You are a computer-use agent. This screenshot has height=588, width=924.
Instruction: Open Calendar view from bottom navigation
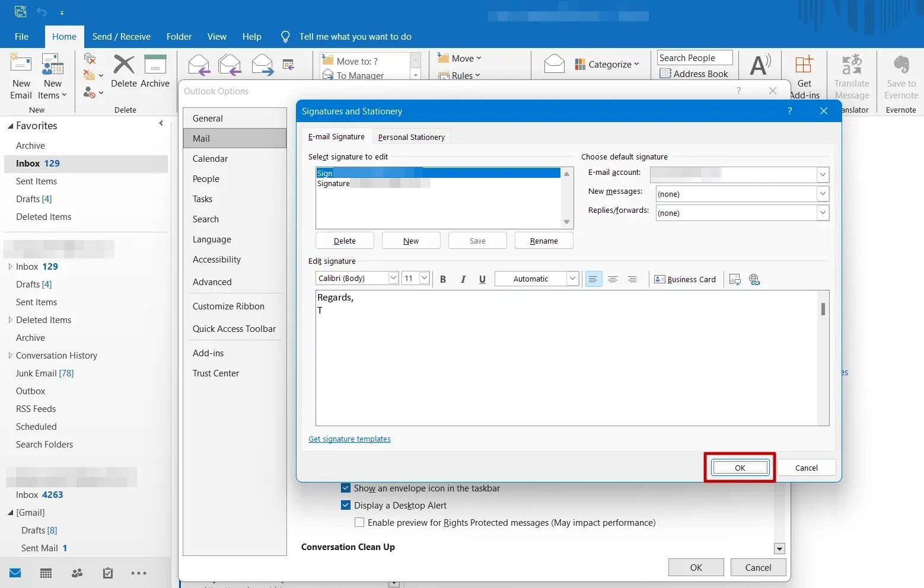pos(46,573)
